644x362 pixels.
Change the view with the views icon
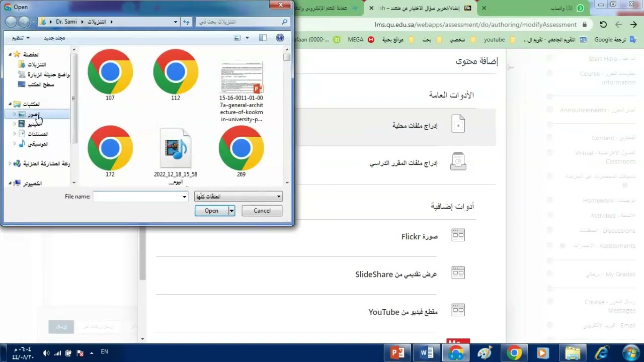(237, 38)
